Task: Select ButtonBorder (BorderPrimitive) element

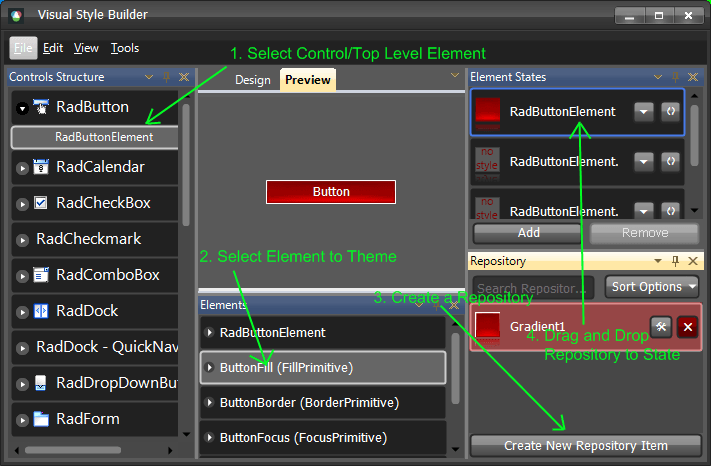Action: point(323,403)
